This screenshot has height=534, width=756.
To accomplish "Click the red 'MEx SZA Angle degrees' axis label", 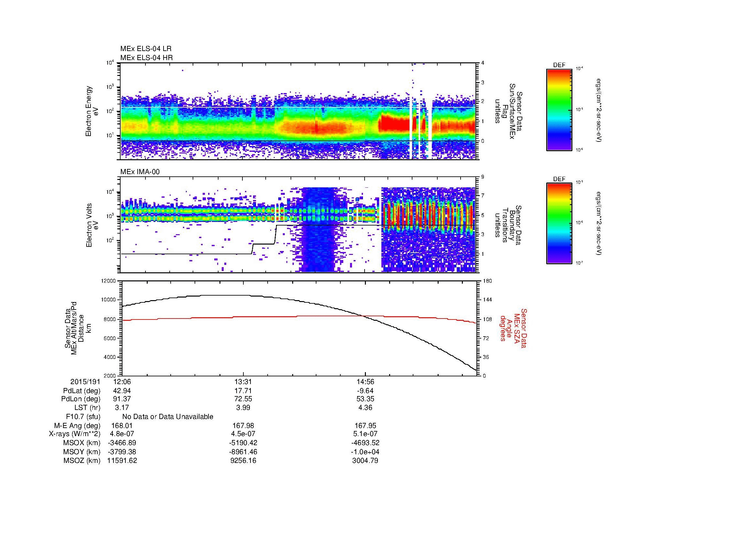I will [513, 328].
